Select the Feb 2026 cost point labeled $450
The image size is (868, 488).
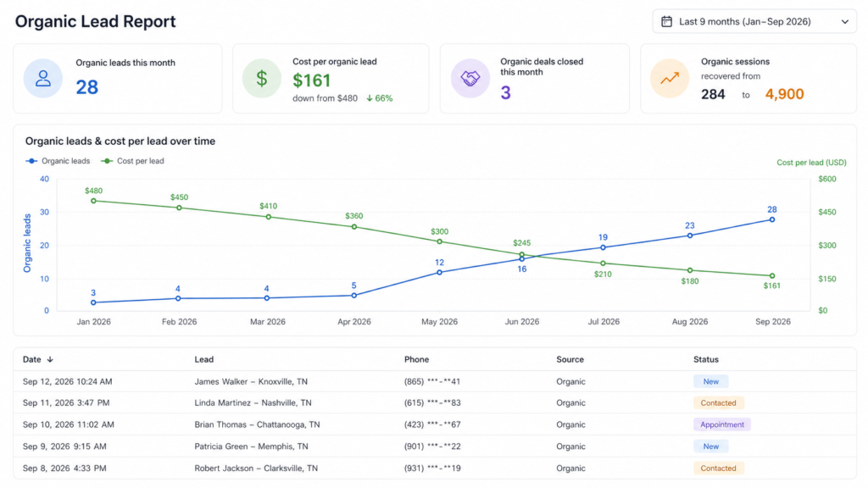[x=179, y=208]
